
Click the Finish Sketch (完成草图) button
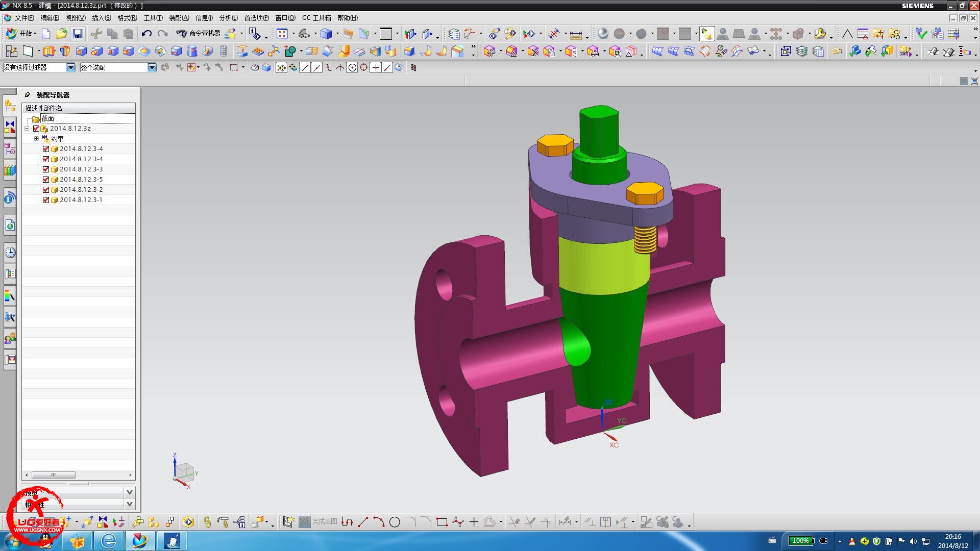[x=318, y=522]
